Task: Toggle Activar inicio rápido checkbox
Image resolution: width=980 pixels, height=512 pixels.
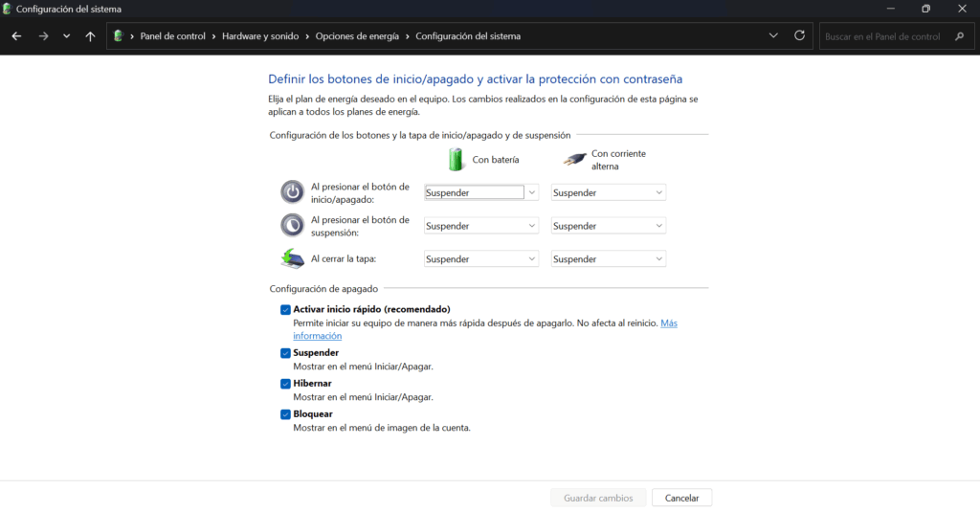Action: pyautogui.click(x=285, y=309)
